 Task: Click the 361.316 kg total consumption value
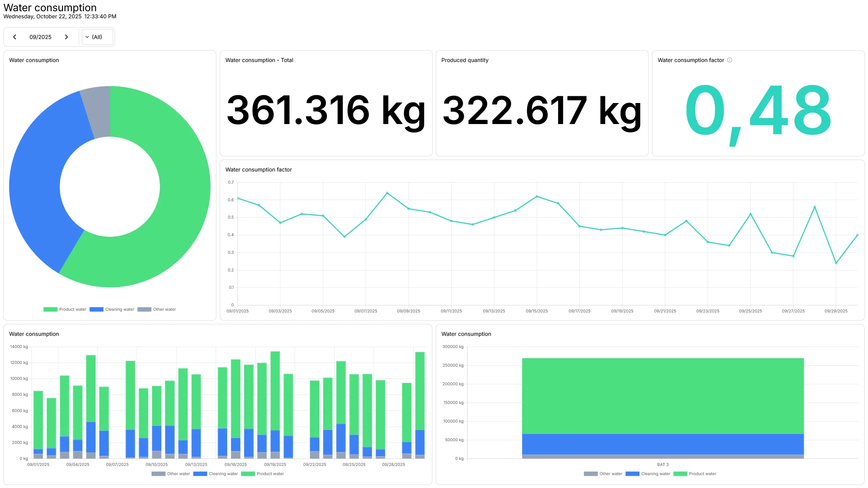point(325,110)
